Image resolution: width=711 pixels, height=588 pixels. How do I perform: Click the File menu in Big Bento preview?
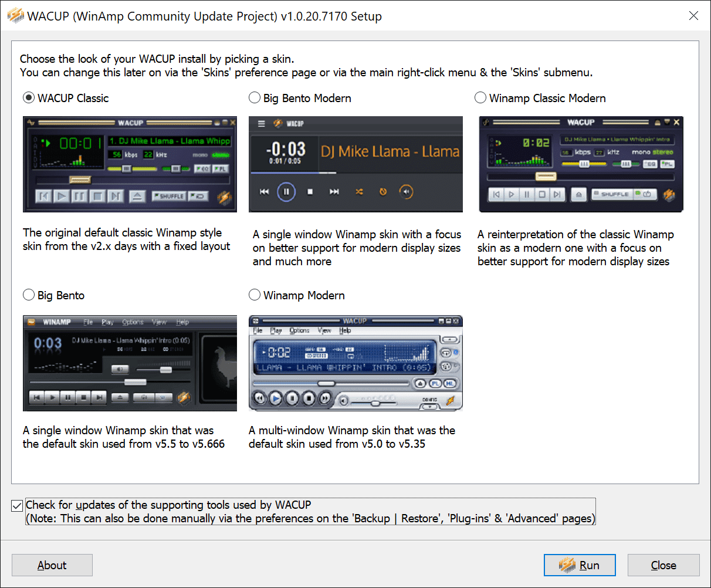(x=88, y=322)
